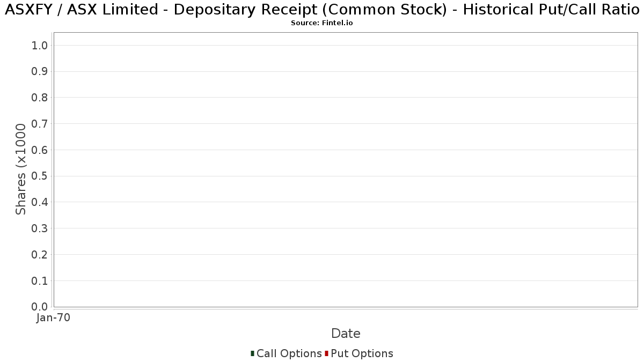The width and height of the screenshot is (644, 362).
Task: Click the 1.0 y-axis tick label
Action: pyautogui.click(x=40, y=46)
